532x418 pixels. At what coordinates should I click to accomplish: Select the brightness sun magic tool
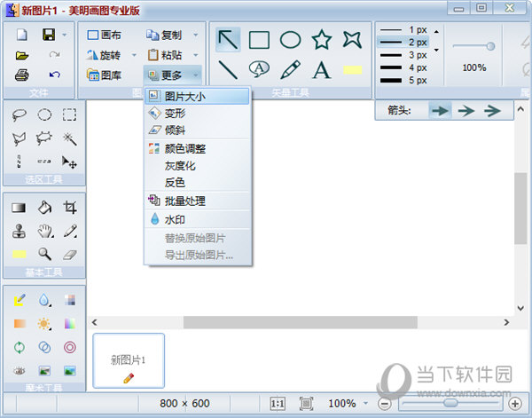click(44, 324)
